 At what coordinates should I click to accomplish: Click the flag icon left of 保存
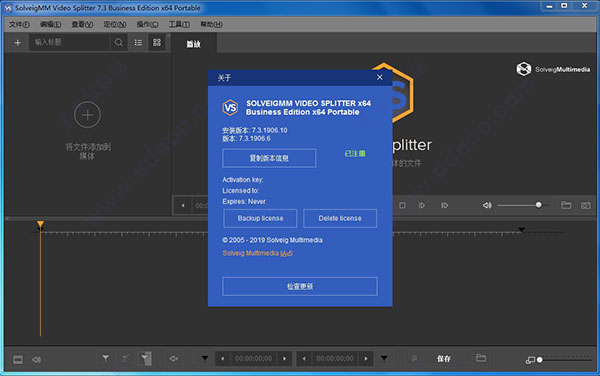click(x=414, y=358)
